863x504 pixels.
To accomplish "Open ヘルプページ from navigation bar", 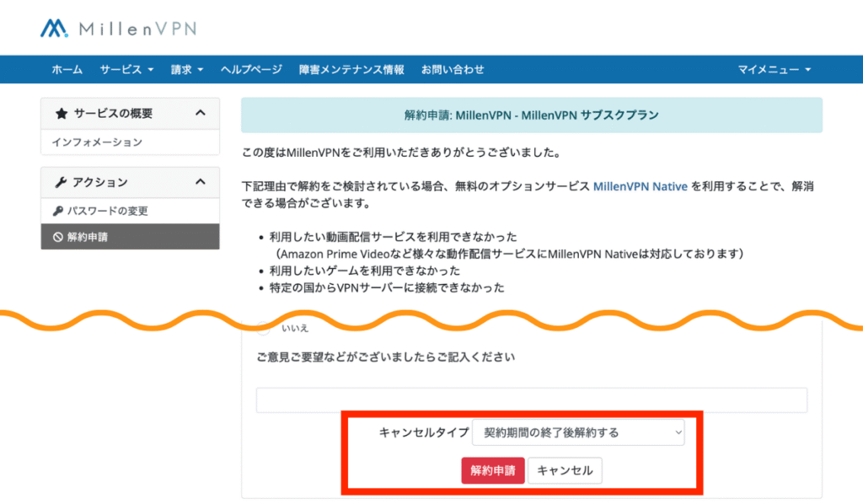I will 251,70.
